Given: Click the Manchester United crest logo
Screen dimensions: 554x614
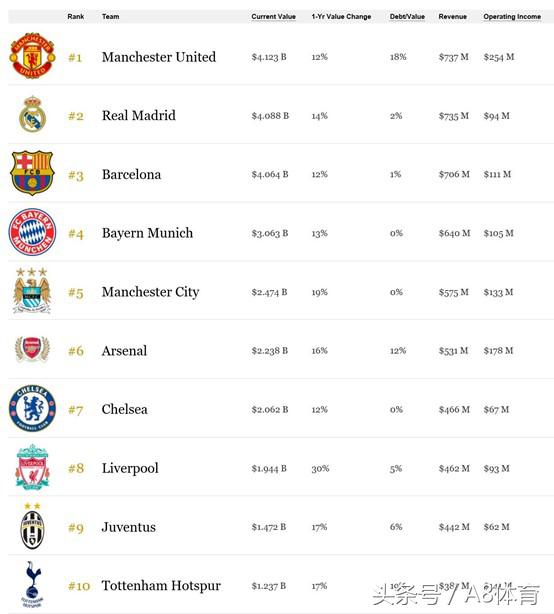Looking at the screenshot, I should click(32, 56).
